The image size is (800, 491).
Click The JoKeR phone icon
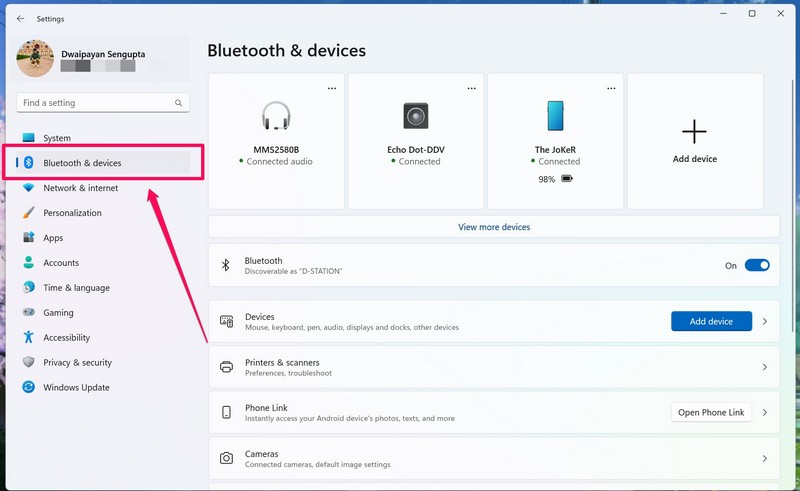pos(555,116)
